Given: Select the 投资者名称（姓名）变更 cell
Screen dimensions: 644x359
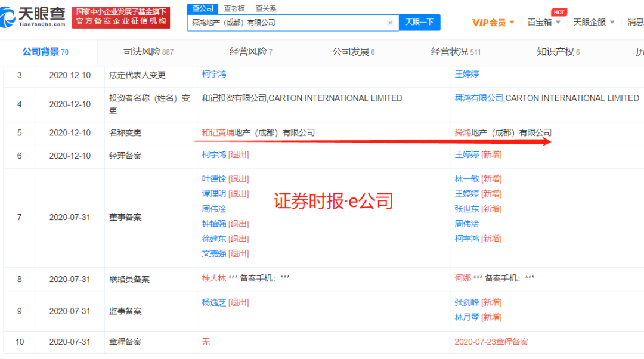Looking at the screenshot, I should click(x=150, y=104).
